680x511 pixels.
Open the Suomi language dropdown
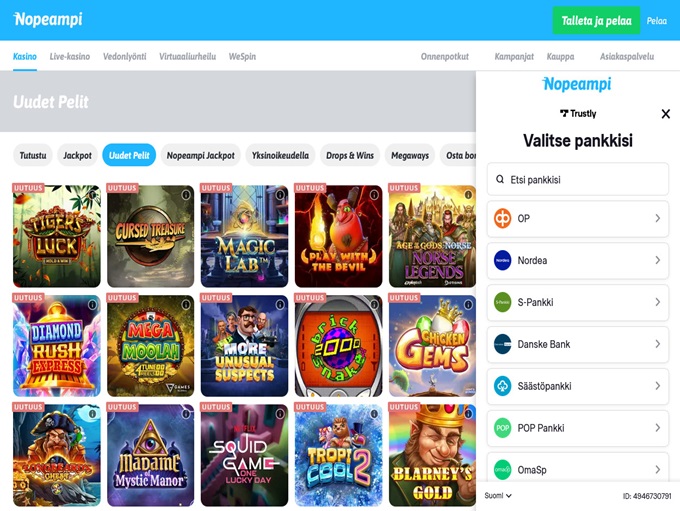tap(498, 495)
